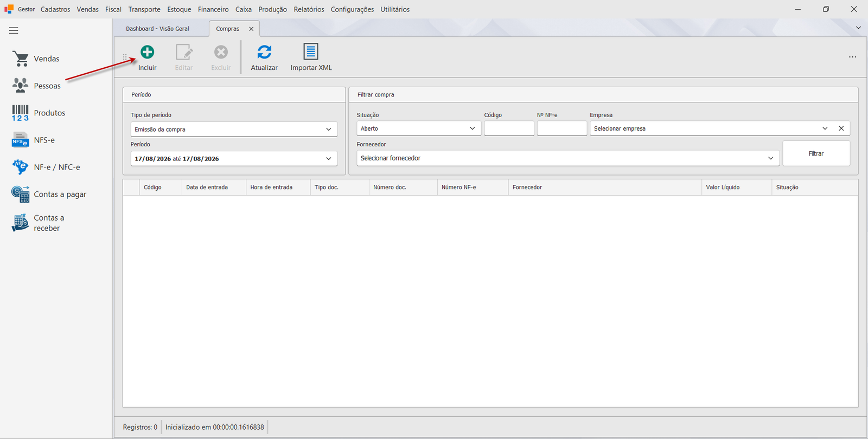This screenshot has width=868, height=439.
Task: Sort by Data de entrada column header
Action: tap(214, 188)
